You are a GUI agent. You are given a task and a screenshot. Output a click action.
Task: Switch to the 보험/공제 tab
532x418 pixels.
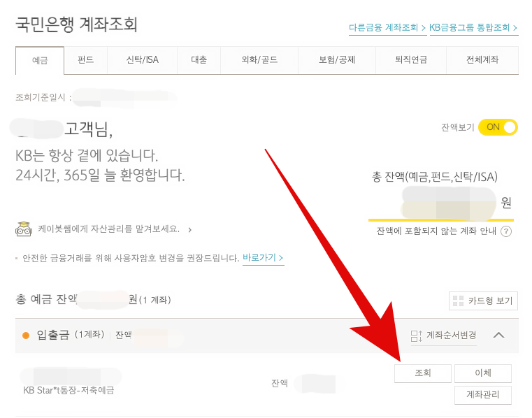click(336, 60)
